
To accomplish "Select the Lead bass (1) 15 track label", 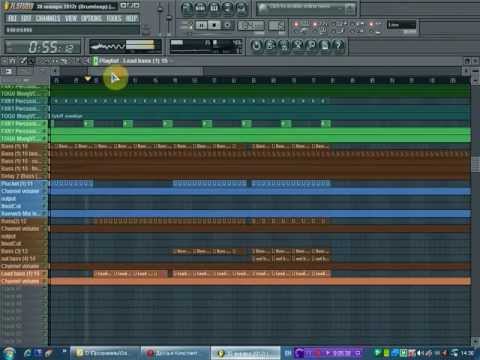I will click(23, 274).
